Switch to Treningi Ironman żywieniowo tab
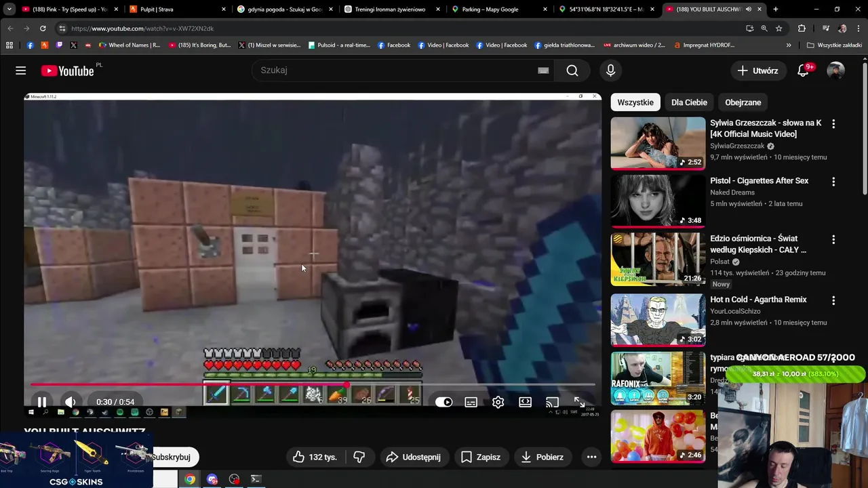Screen dimensions: 868x488 point(391,9)
